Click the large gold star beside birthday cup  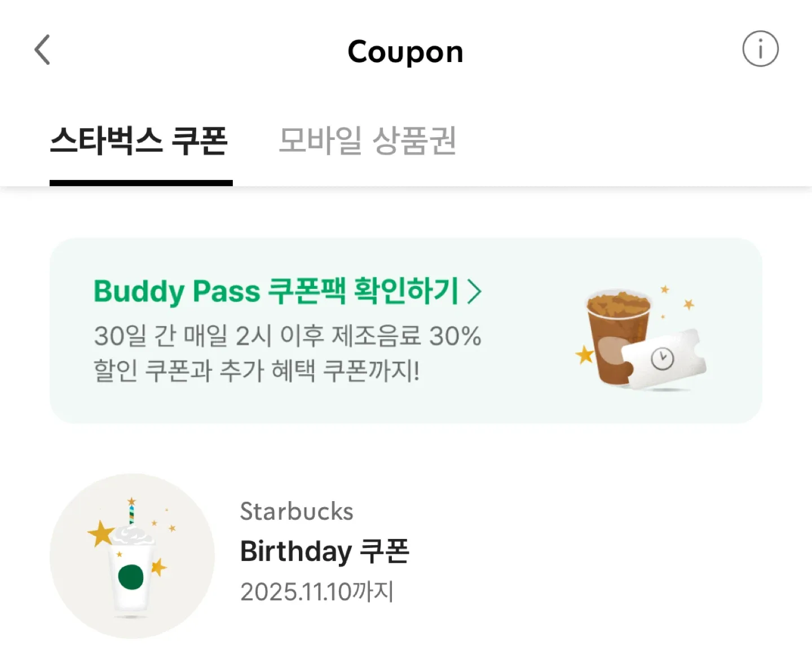101,533
